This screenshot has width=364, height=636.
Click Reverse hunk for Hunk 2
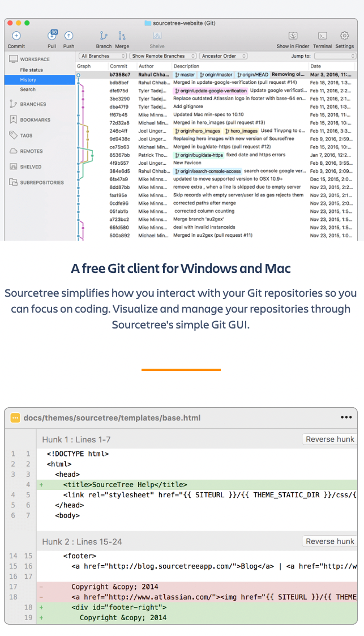[x=329, y=541]
